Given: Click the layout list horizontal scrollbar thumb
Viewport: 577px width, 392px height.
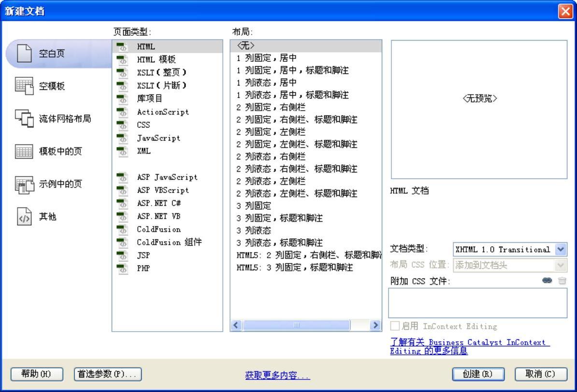Looking at the screenshot, I should click(297, 325).
